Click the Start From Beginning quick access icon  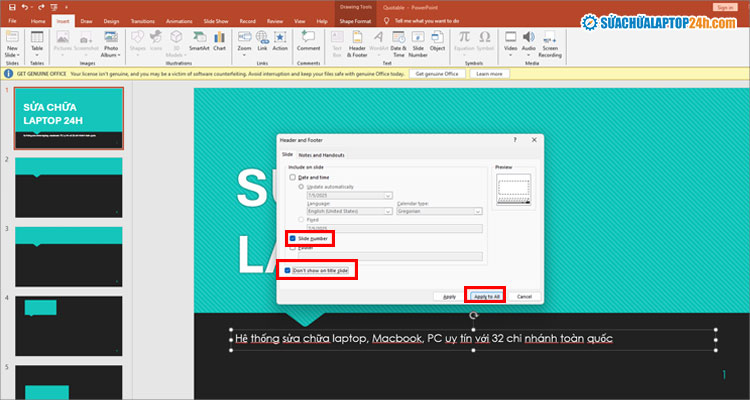click(54, 7)
